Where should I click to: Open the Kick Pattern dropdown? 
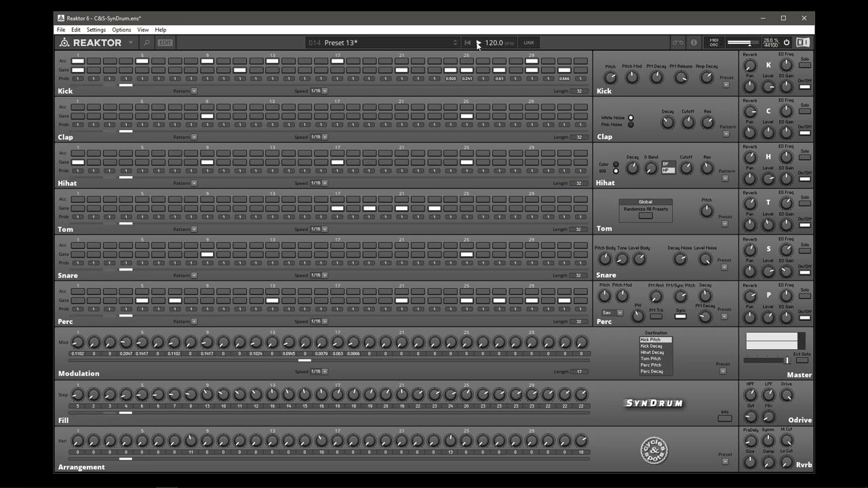tap(194, 91)
